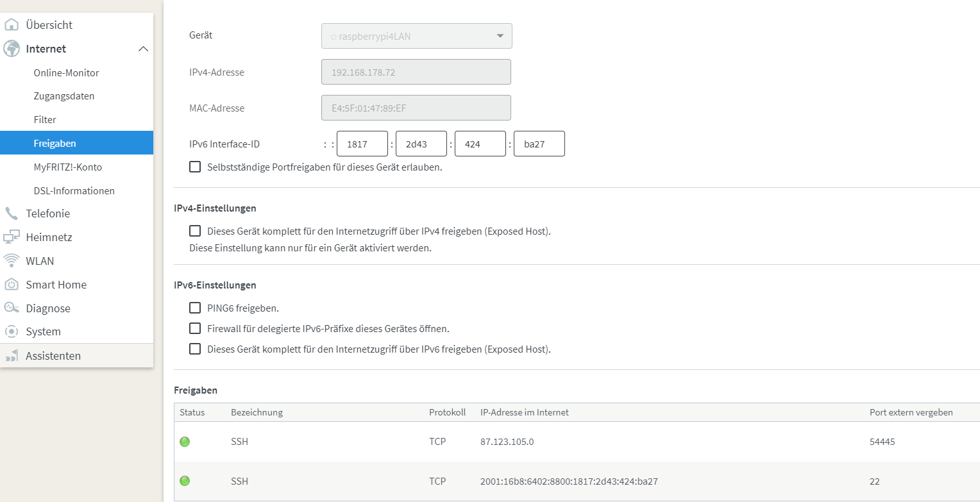Click the Übersicht home icon
980x502 pixels.
12,25
